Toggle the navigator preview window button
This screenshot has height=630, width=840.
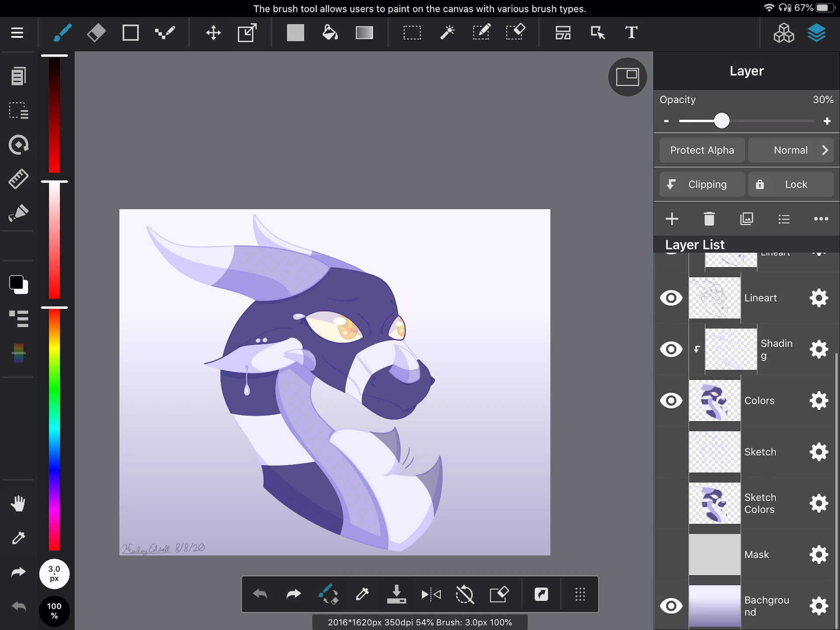click(627, 77)
